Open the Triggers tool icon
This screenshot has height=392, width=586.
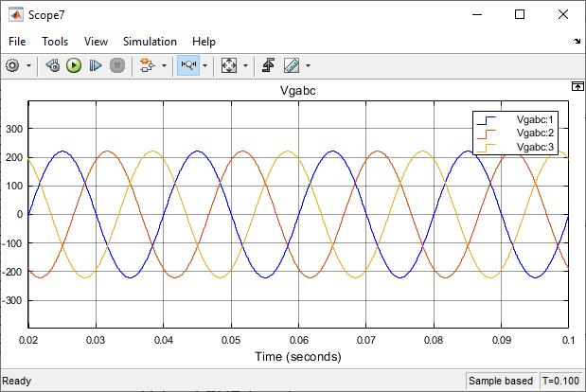click(268, 65)
